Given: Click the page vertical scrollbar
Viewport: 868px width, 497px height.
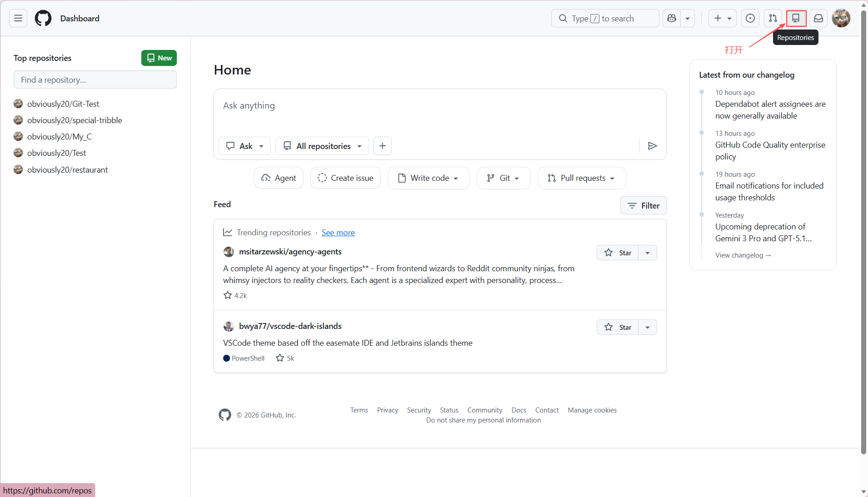Looking at the screenshot, I should (x=863, y=227).
